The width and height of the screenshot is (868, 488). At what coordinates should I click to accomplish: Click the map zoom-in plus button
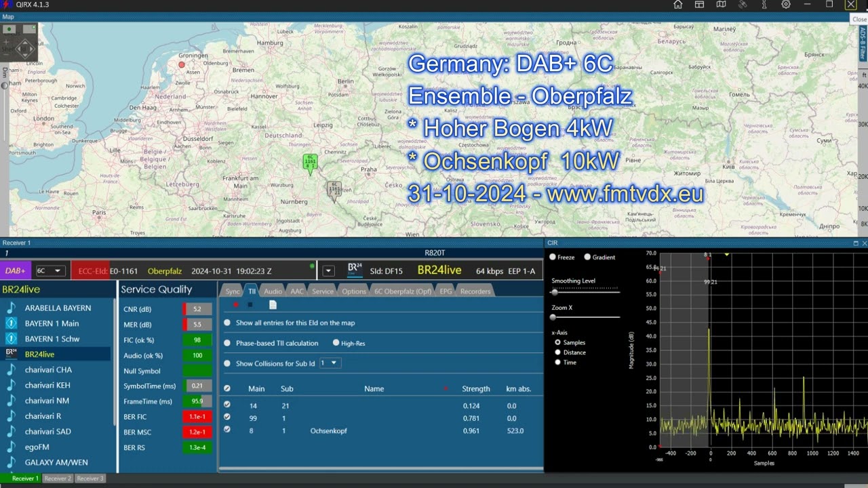(6, 42)
